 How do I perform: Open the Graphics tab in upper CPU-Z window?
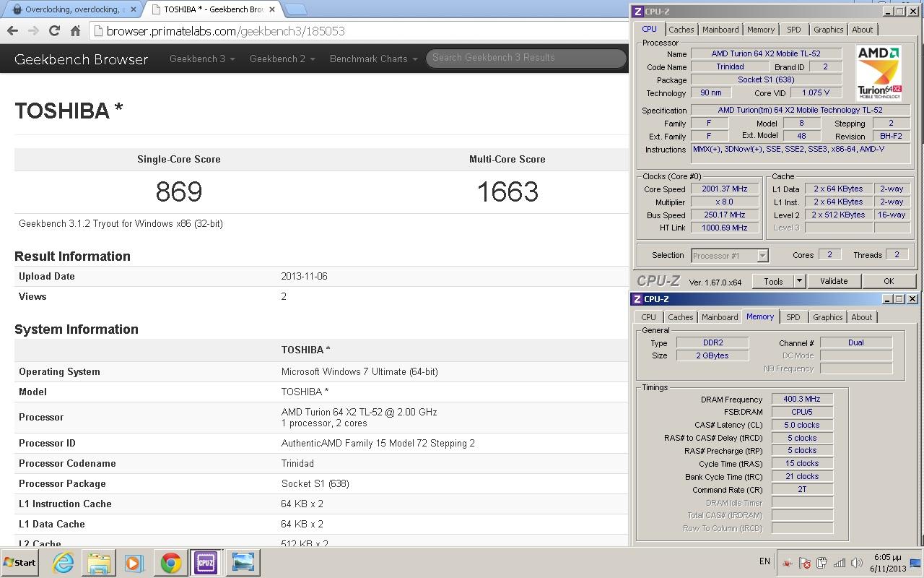click(828, 30)
